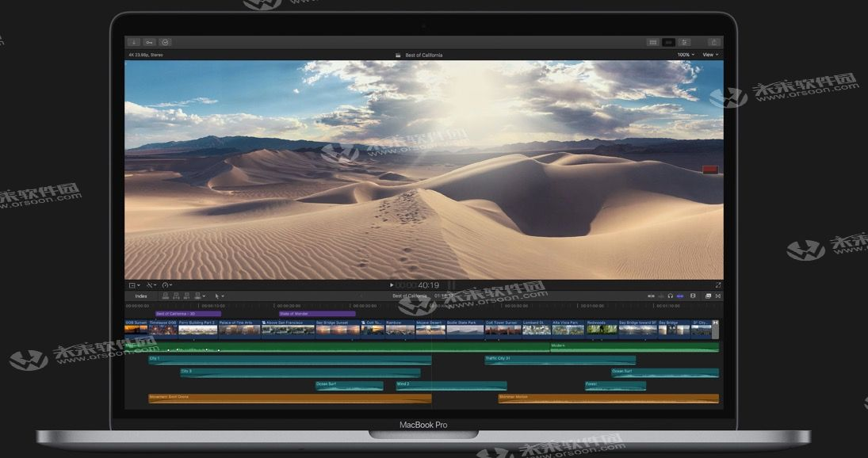Select the Shimmer Motion orange clip

[608, 399]
